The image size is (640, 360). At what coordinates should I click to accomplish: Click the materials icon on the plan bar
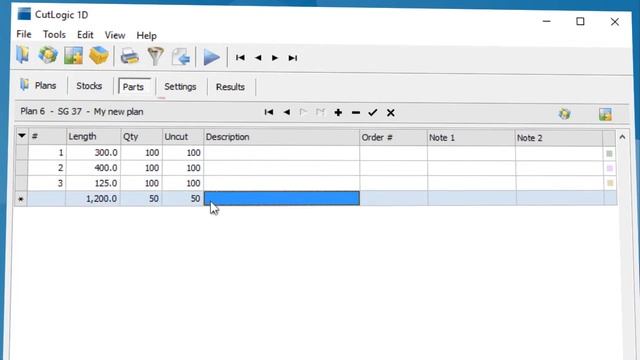click(564, 113)
